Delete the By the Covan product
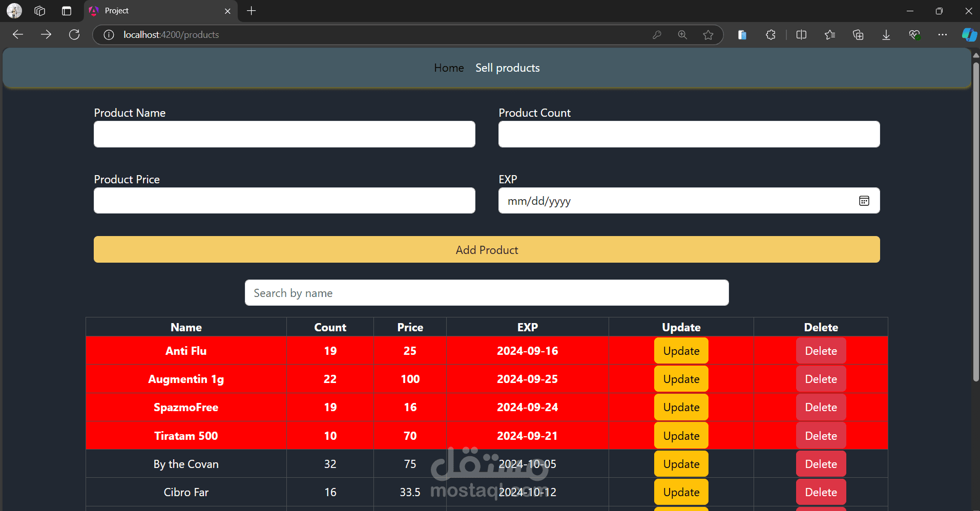 [x=821, y=464]
